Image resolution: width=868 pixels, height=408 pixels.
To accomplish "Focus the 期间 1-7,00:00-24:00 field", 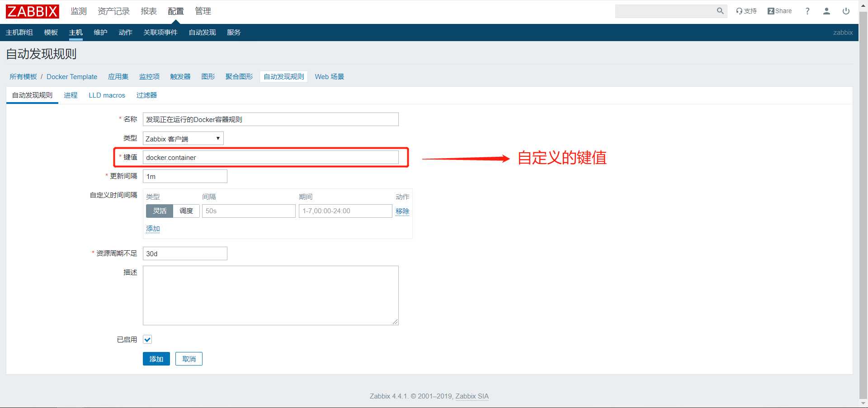I will pos(345,211).
